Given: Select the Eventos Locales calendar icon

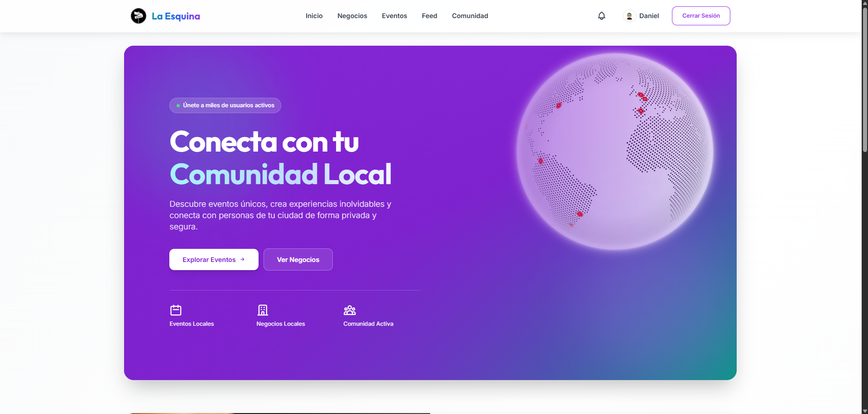Looking at the screenshot, I should coord(175,310).
